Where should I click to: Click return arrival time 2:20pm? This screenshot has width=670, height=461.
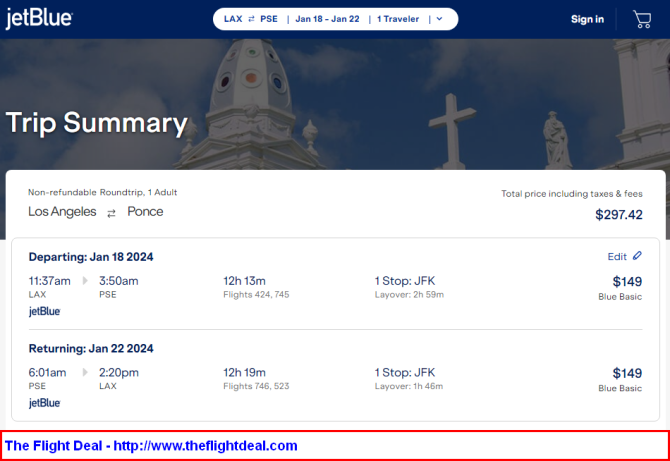(119, 372)
